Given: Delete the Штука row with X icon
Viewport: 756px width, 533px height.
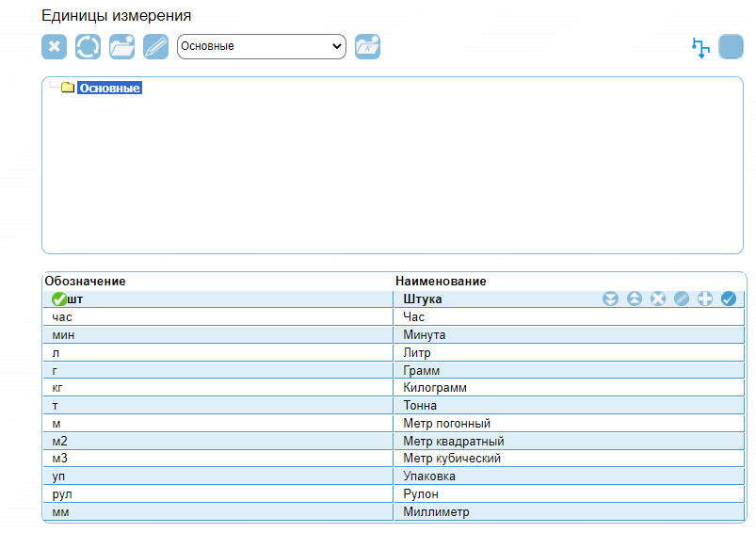Looking at the screenshot, I should point(658,299).
